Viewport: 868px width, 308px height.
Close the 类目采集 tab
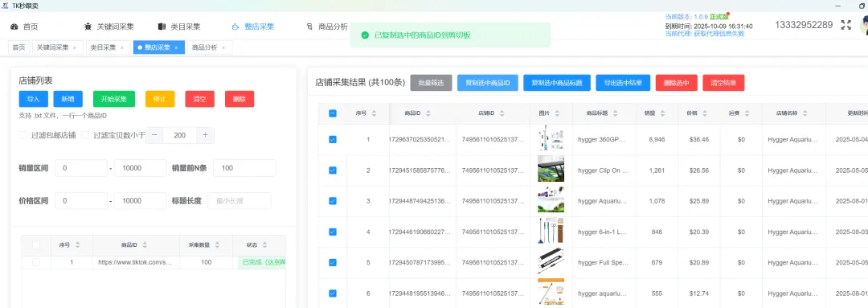click(x=122, y=48)
